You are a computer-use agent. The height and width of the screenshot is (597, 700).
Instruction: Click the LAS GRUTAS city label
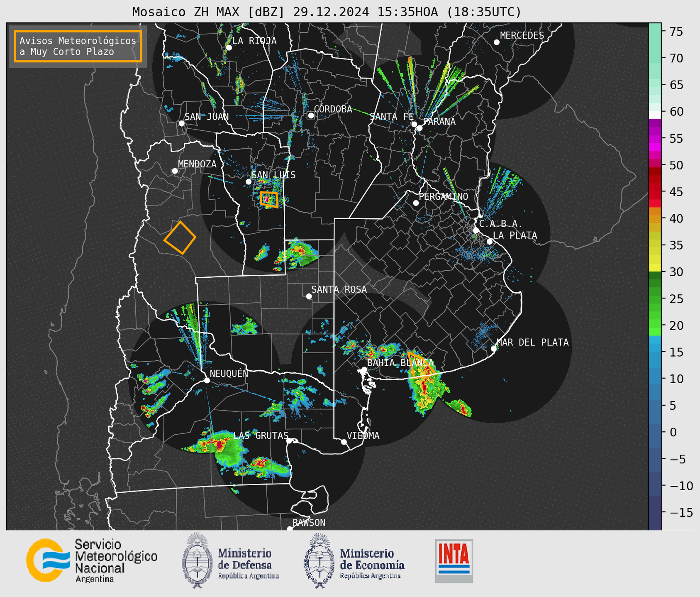tap(261, 436)
